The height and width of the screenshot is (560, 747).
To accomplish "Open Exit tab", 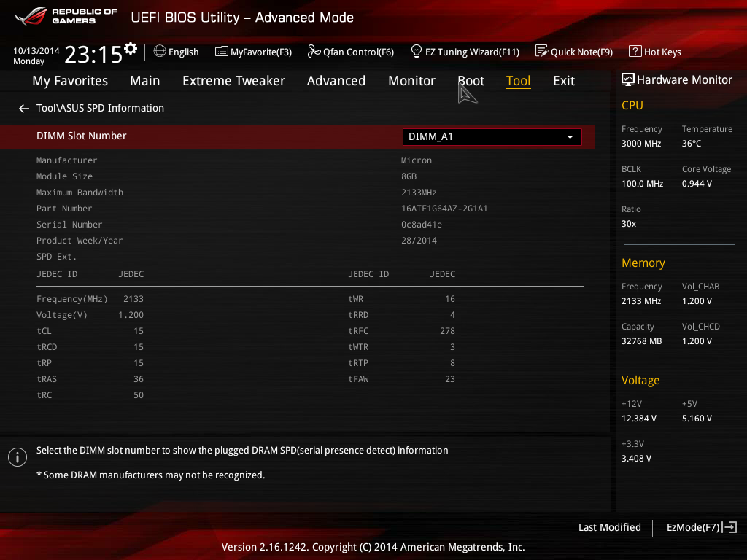I will pos(564,81).
